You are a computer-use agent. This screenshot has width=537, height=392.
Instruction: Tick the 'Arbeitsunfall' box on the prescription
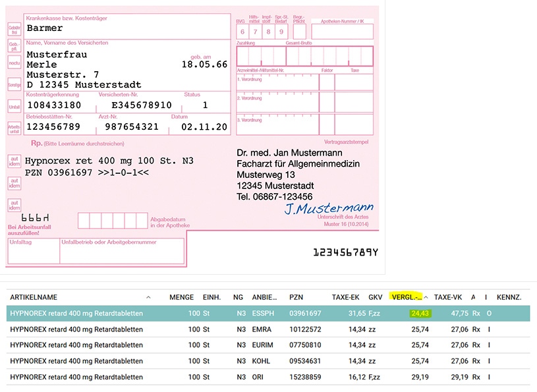(x=14, y=128)
